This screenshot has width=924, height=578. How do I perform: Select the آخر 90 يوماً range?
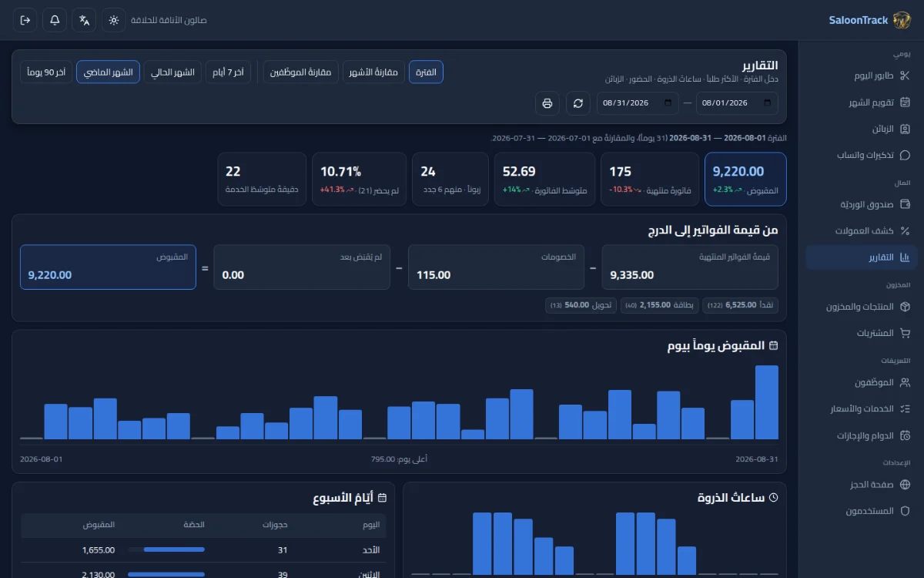tap(46, 72)
